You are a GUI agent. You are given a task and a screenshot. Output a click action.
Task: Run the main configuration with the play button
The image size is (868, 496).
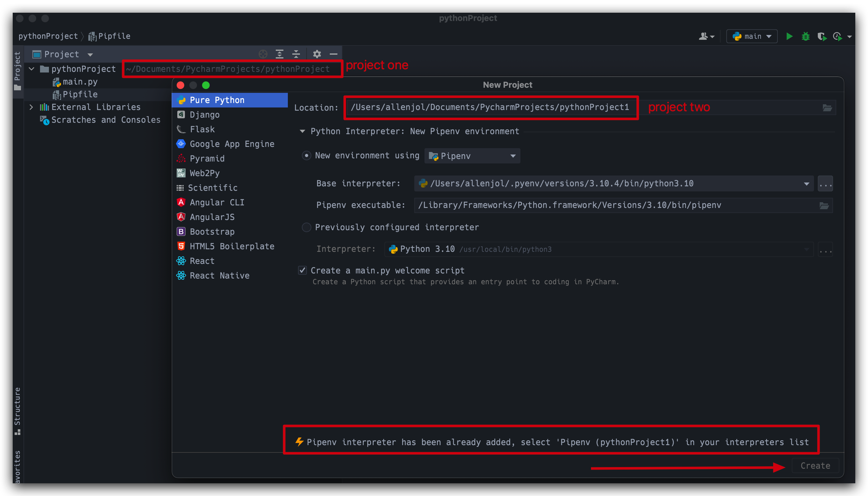789,36
